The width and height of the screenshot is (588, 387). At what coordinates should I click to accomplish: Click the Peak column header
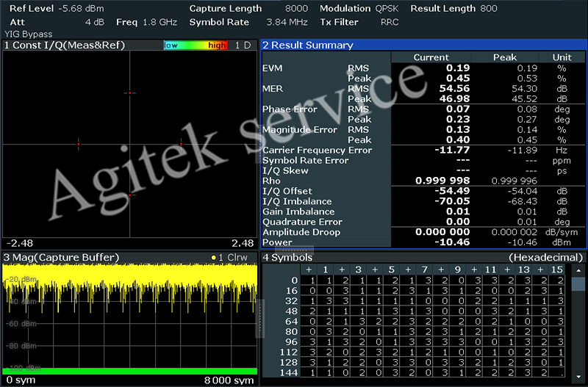coord(505,57)
